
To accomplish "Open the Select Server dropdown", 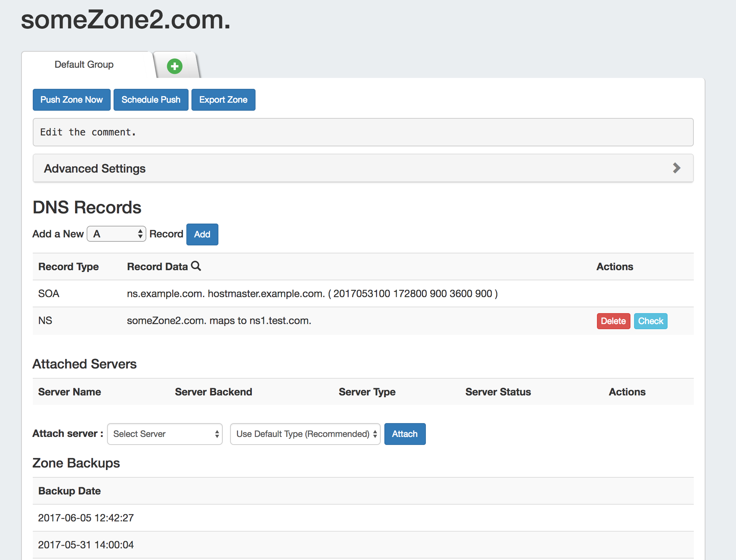I will coord(165,434).
